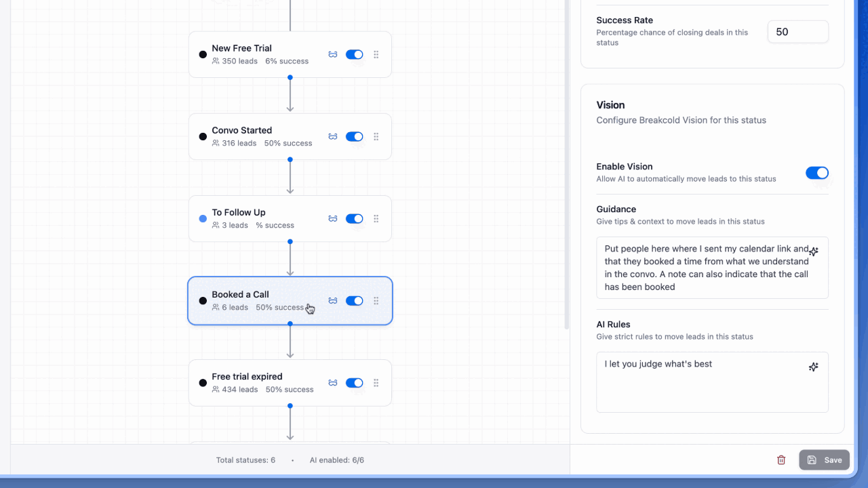Image resolution: width=868 pixels, height=488 pixels.
Task: Select the Convo Started status card
Action: [290, 137]
